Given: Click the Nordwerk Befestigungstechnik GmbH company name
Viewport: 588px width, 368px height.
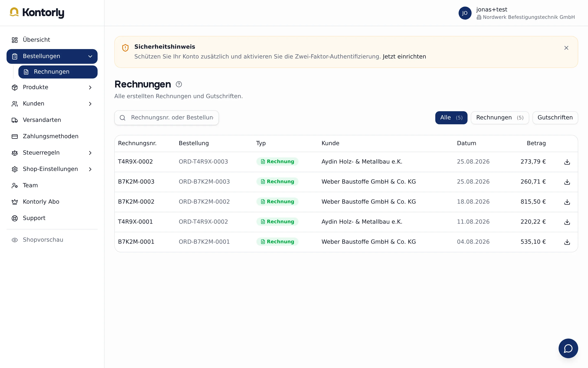Looking at the screenshot, I should click(x=529, y=17).
